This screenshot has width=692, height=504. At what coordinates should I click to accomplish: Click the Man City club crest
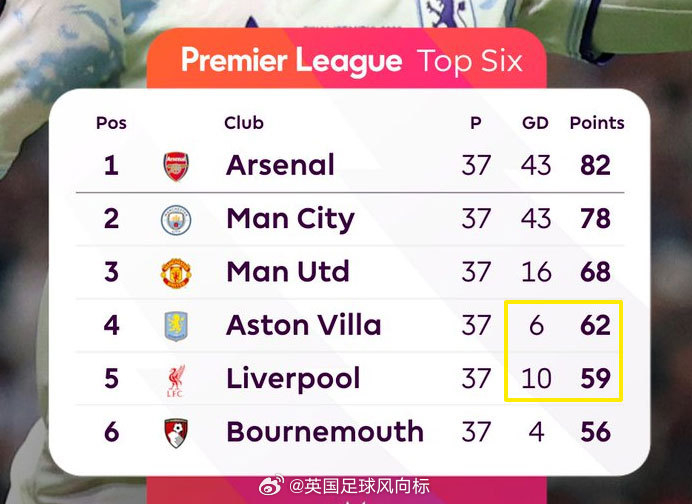coord(176,219)
